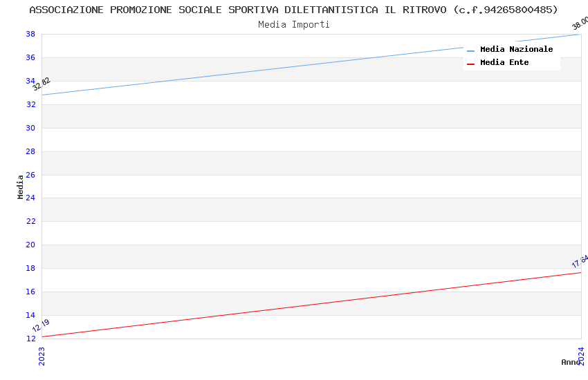Click the 38.00 data label

(x=580, y=23)
